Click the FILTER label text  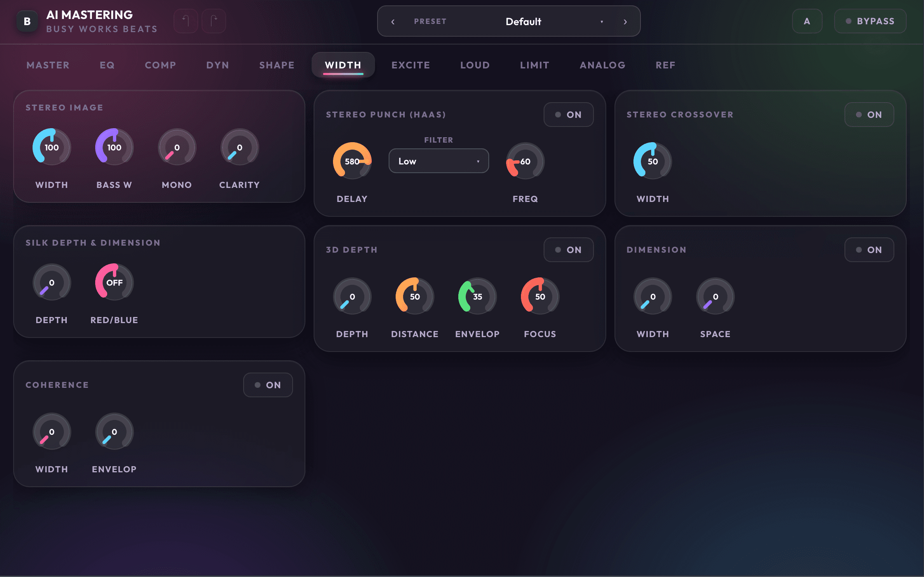[439, 140]
